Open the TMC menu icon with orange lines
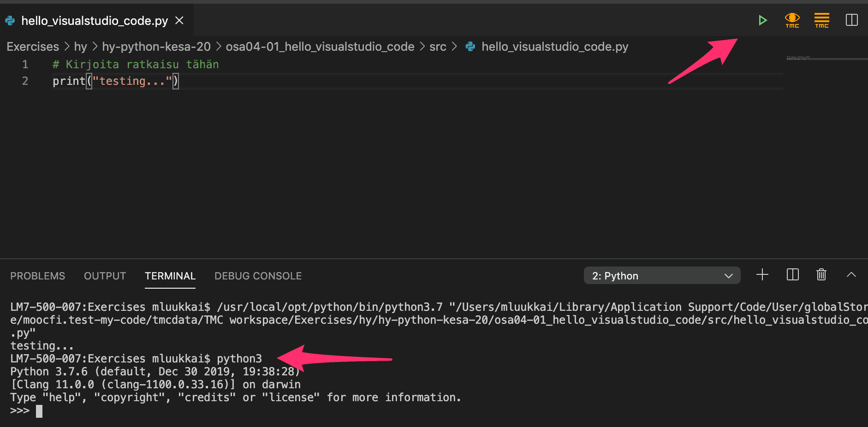Viewport: 868px width, 427px height. [x=821, y=20]
